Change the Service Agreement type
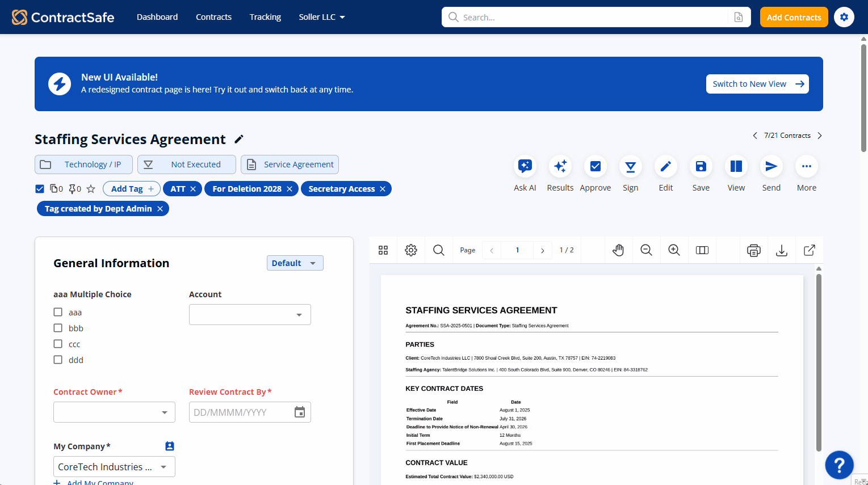The width and height of the screenshot is (868, 485). (290, 165)
